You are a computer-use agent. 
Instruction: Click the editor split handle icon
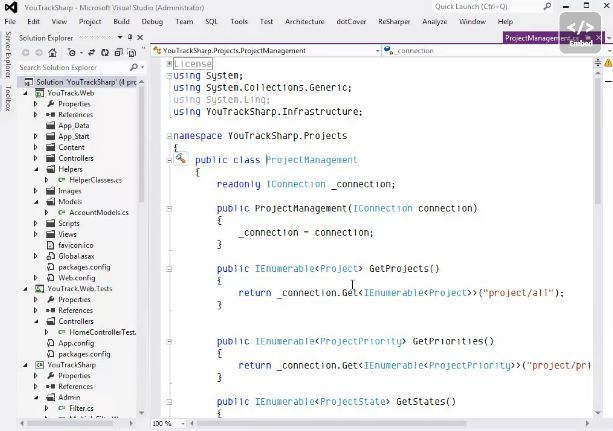(598, 63)
